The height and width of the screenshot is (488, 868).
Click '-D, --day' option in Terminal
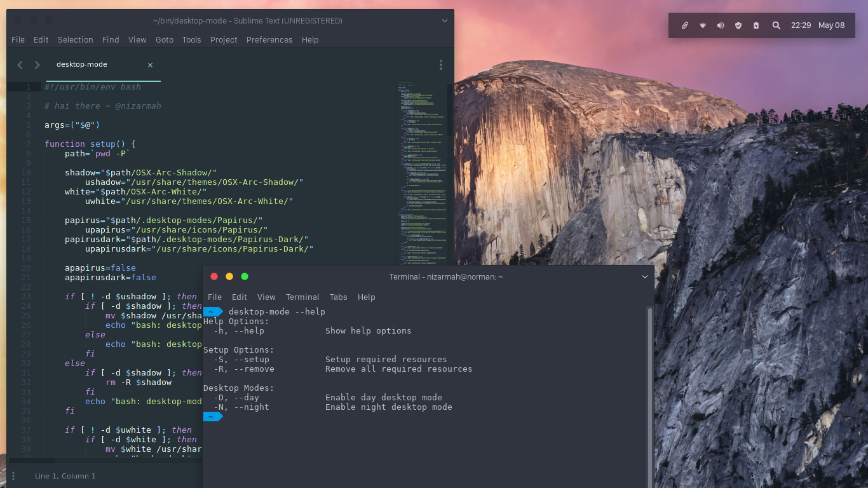coord(236,398)
